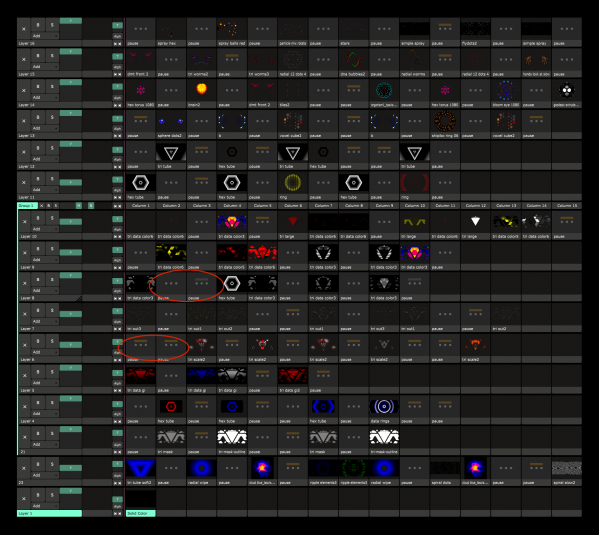
Task: Clear Layer 5 with its X button
Action: (25, 376)
